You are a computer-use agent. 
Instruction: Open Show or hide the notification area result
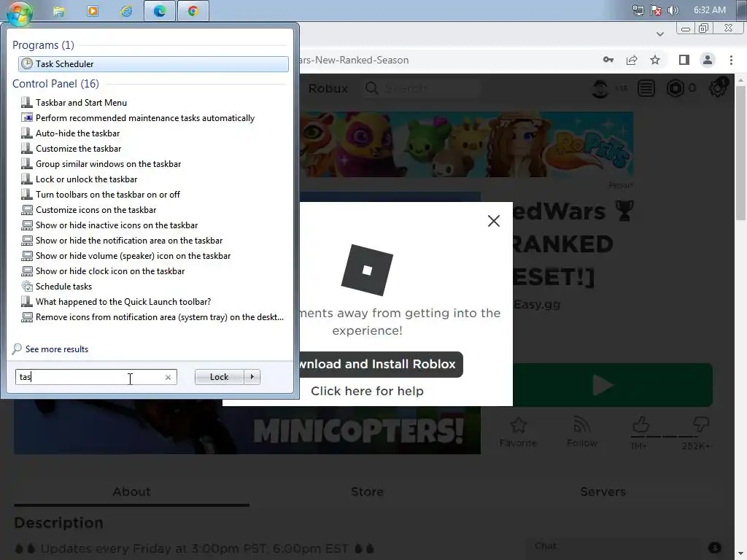point(129,240)
